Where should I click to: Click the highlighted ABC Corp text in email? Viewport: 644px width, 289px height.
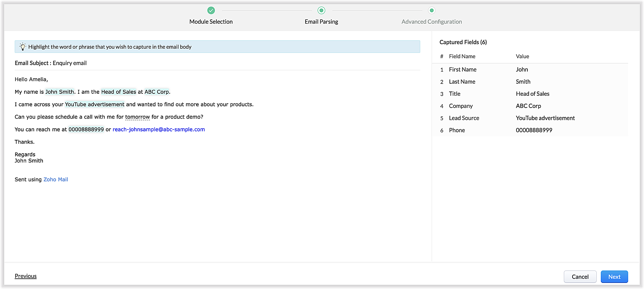point(156,92)
